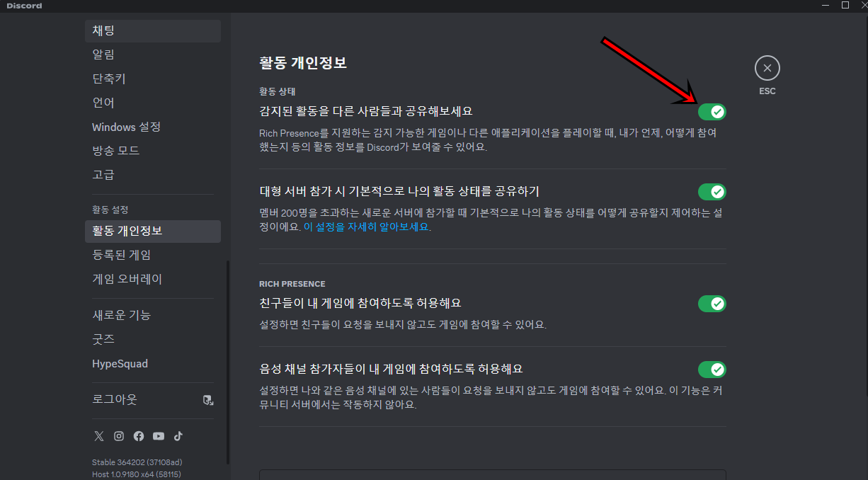Viewport: 868px width, 480px height.
Task: Click the Host 1.0.9180 x64 version text
Action: coord(137,474)
